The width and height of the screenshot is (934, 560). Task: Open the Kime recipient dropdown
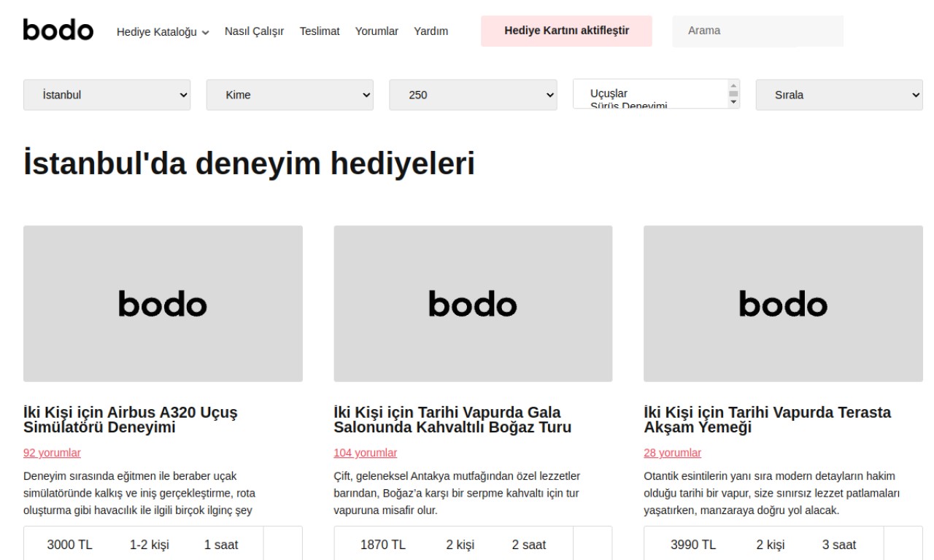click(x=290, y=95)
